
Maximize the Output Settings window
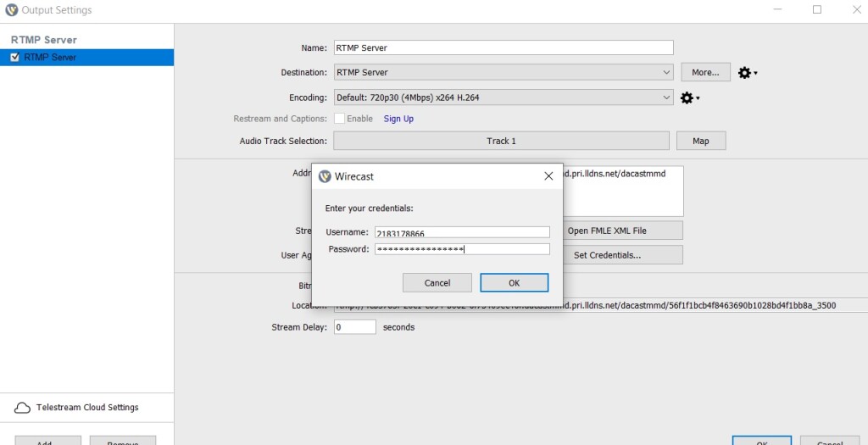point(817,9)
